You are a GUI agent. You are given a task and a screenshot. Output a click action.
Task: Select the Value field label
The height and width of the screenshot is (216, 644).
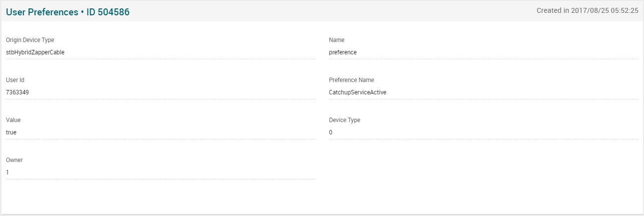coord(13,120)
